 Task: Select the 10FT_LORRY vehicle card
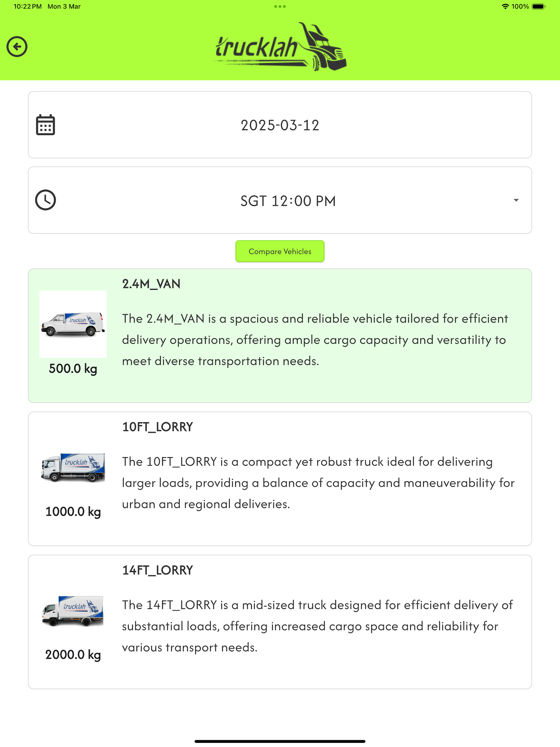(x=280, y=479)
